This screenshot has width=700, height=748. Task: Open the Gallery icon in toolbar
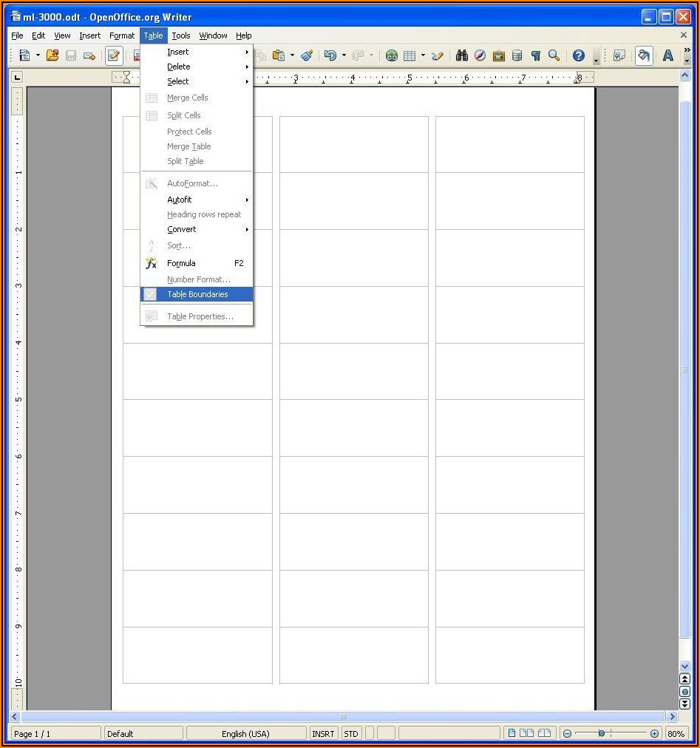point(498,55)
